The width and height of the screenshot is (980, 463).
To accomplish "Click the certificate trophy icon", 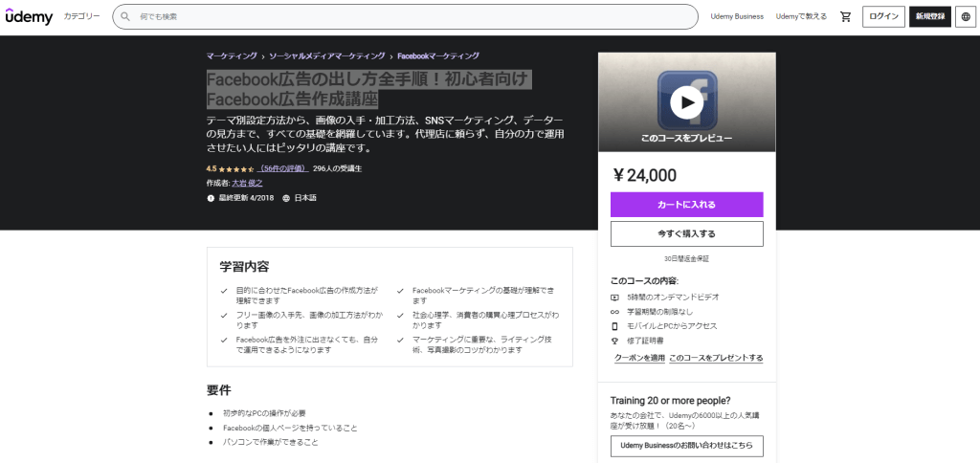I will [614, 341].
